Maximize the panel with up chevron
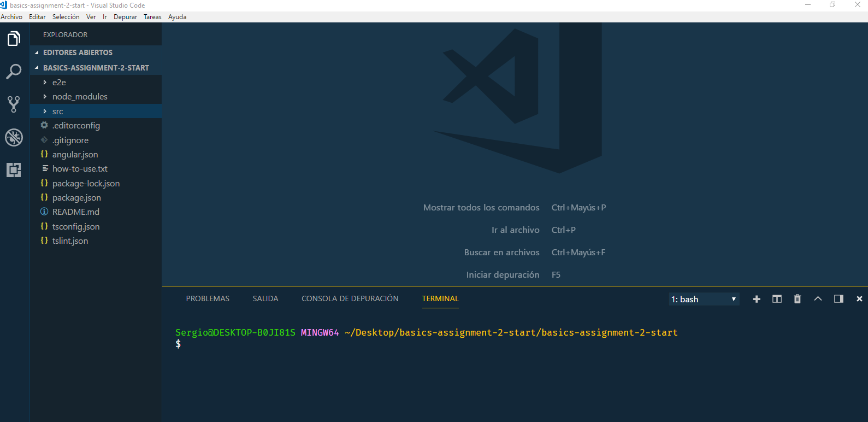Viewport: 868px width, 422px height. [818, 299]
